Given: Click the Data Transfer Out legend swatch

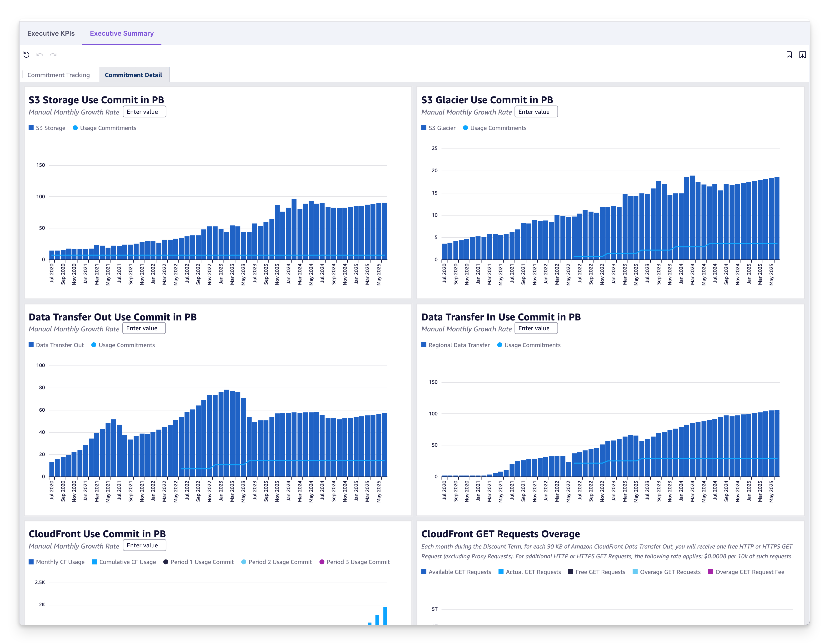Looking at the screenshot, I should (31, 345).
